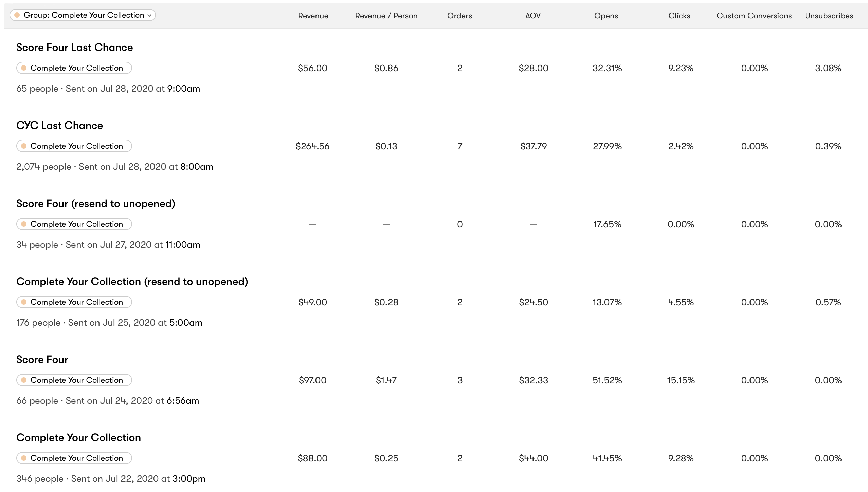Sort by the Clicks column header

[x=679, y=16]
